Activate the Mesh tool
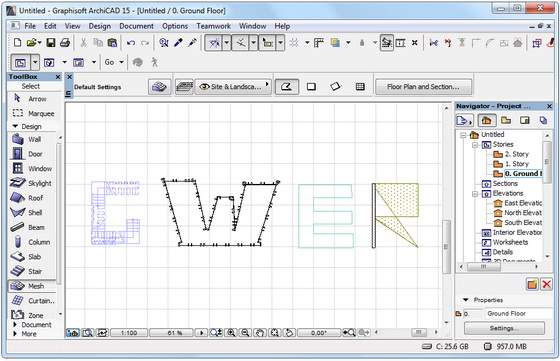560x361 pixels. tap(31, 286)
